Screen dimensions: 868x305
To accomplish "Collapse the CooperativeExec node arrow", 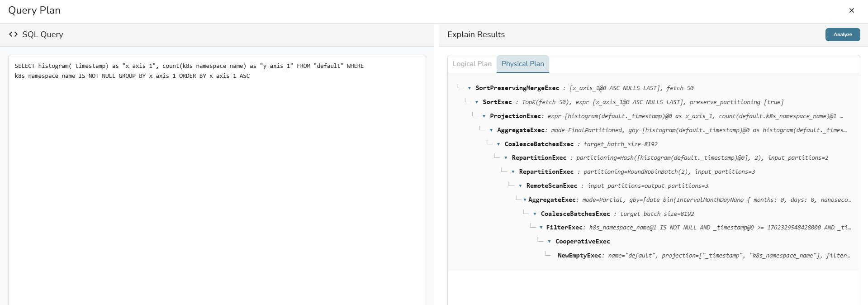I will 549,242.
